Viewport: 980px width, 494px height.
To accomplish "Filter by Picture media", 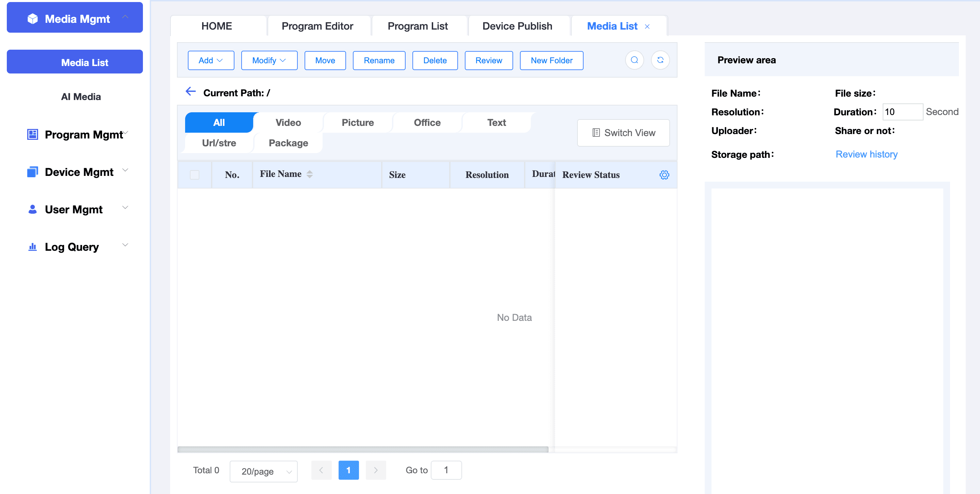I will [358, 122].
